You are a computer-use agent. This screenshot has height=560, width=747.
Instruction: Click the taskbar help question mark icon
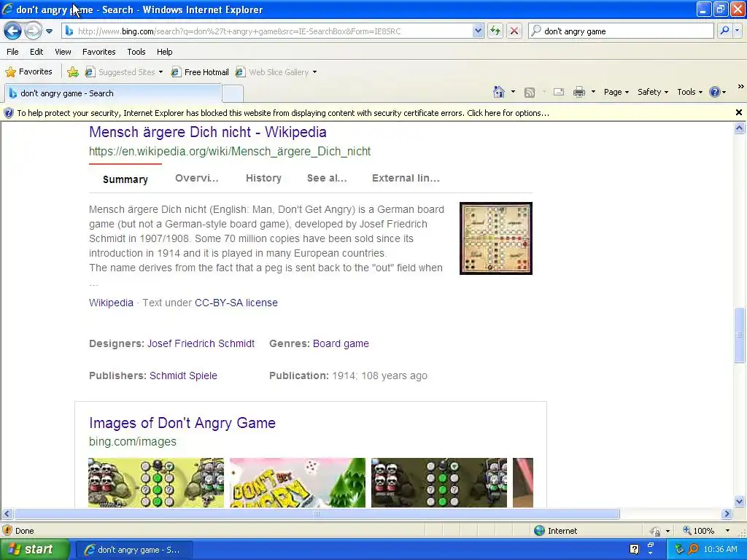point(634,550)
